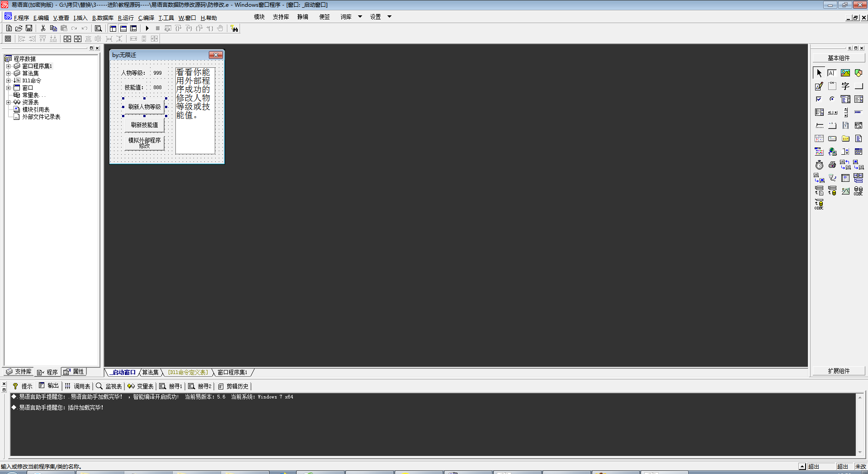Select the drawing panel component icon
Viewport: 868px width, 474px height.
pyautogui.click(x=819, y=86)
